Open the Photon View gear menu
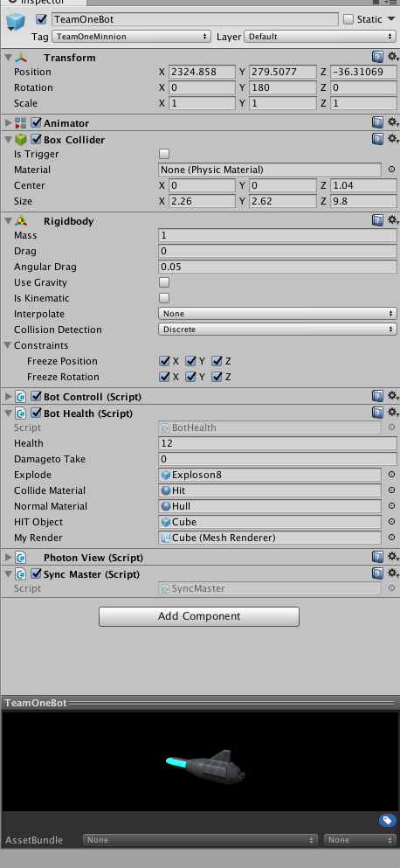Image resolution: width=400 pixels, height=868 pixels. (x=392, y=556)
